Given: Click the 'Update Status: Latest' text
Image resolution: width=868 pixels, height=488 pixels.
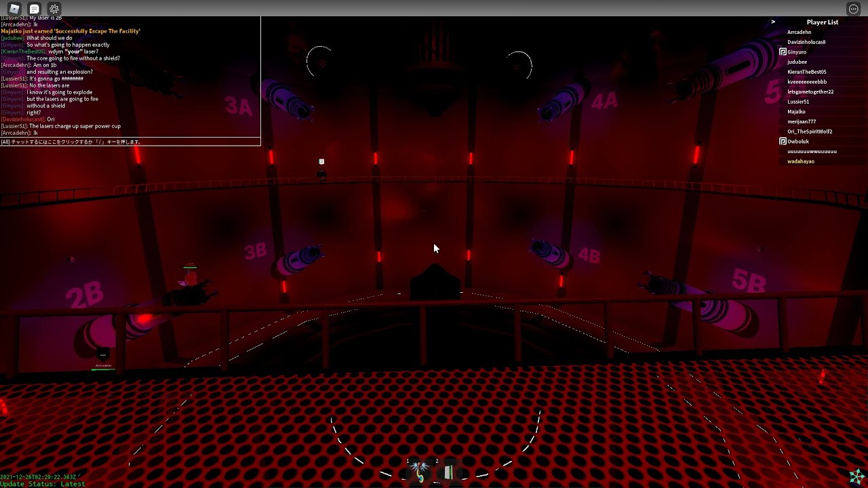Looking at the screenshot, I should point(43,484).
